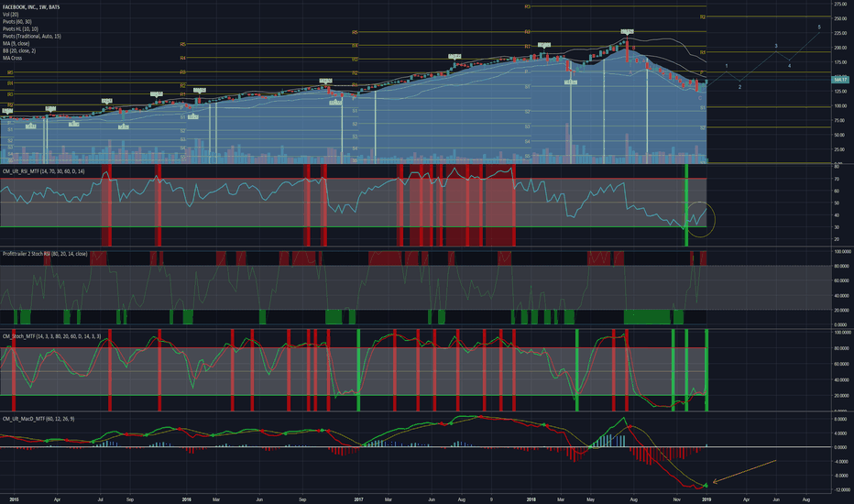The height and width of the screenshot is (504, 854).
Task: Click 50.00 on the price axis
Action: tap(840, 135)
